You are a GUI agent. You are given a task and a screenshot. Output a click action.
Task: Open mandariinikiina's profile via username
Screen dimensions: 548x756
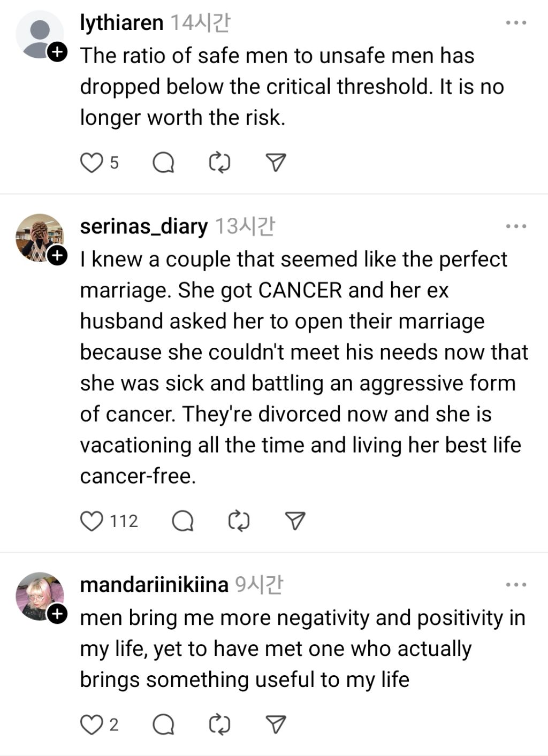point(154,585)
